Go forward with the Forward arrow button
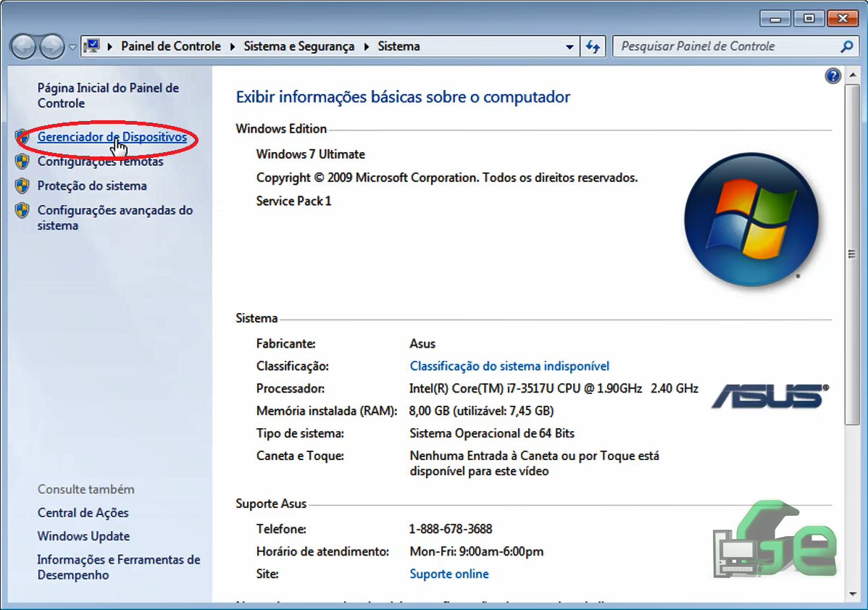 [x=52, y=46]
